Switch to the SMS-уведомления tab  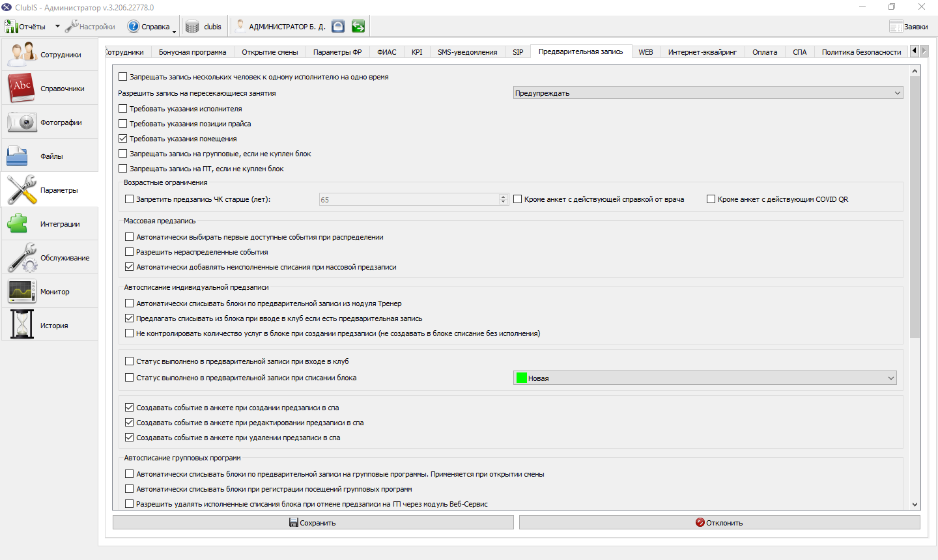tap(467, 52)
